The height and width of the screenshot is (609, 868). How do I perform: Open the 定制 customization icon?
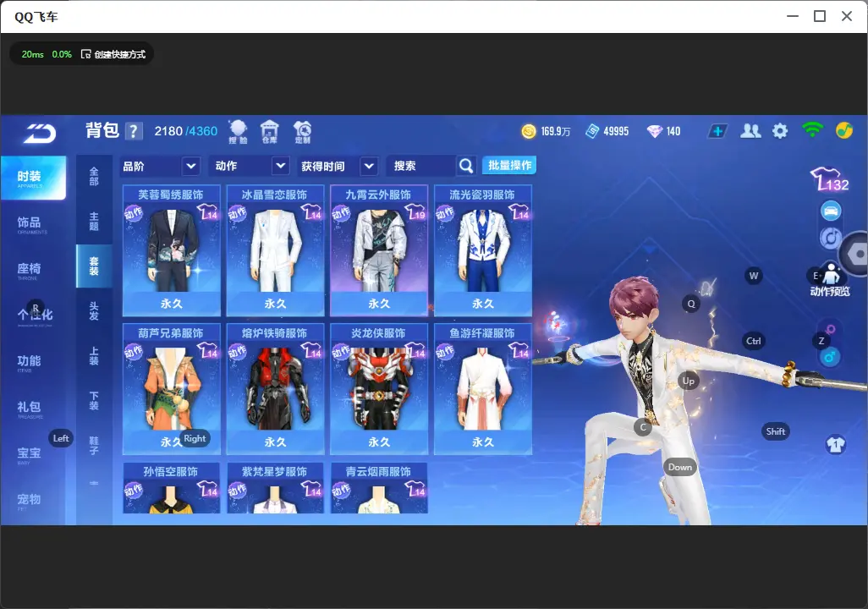click(x=302, y=132)
